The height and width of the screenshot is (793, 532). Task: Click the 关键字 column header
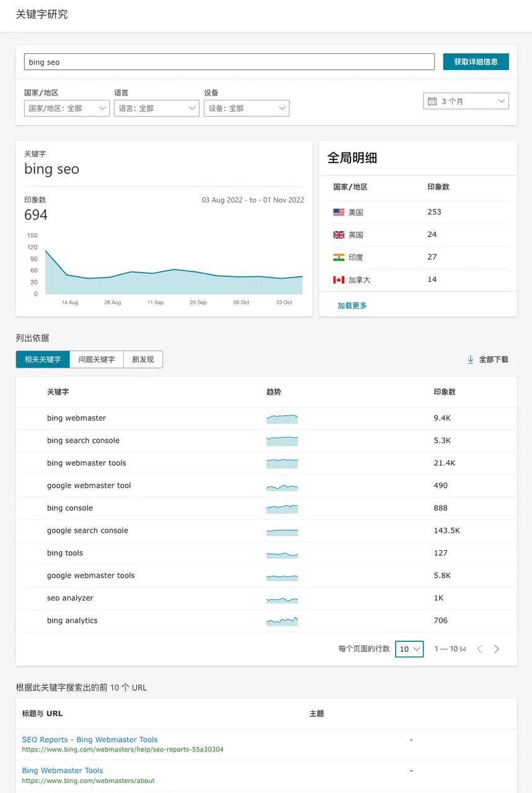click(x=58, y=392)
